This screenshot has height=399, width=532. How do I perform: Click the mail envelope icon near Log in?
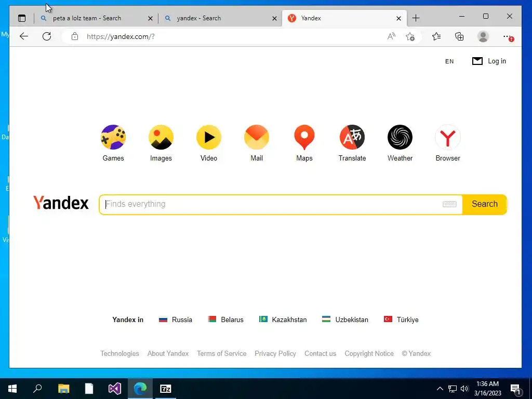(477, 61)
